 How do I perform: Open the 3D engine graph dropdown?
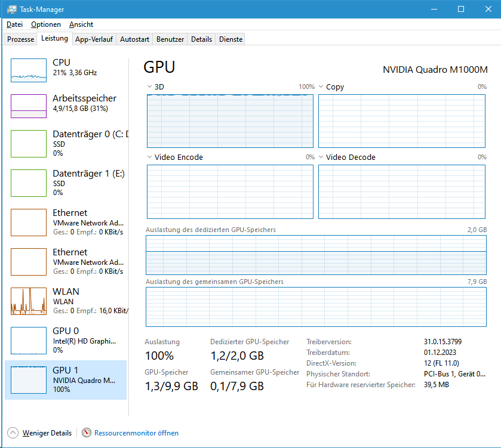point(150,87)
